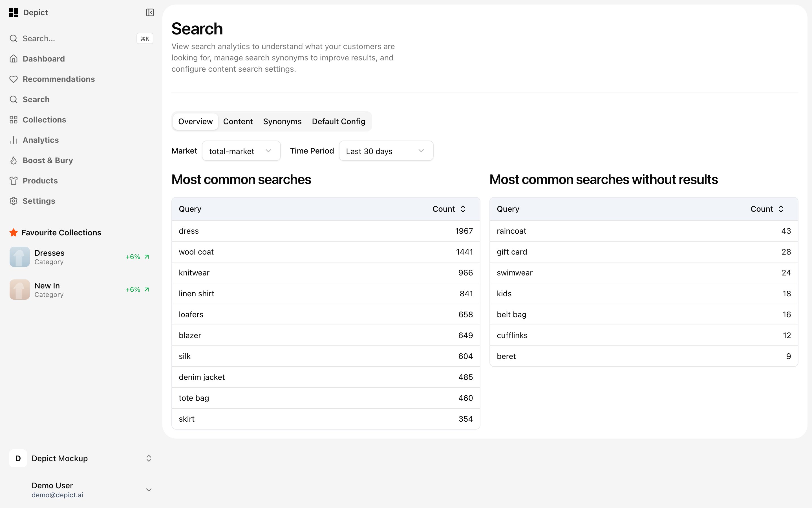Click the 'linen shirt' query row
Screen dimensions: 812x508
point(325,294)
